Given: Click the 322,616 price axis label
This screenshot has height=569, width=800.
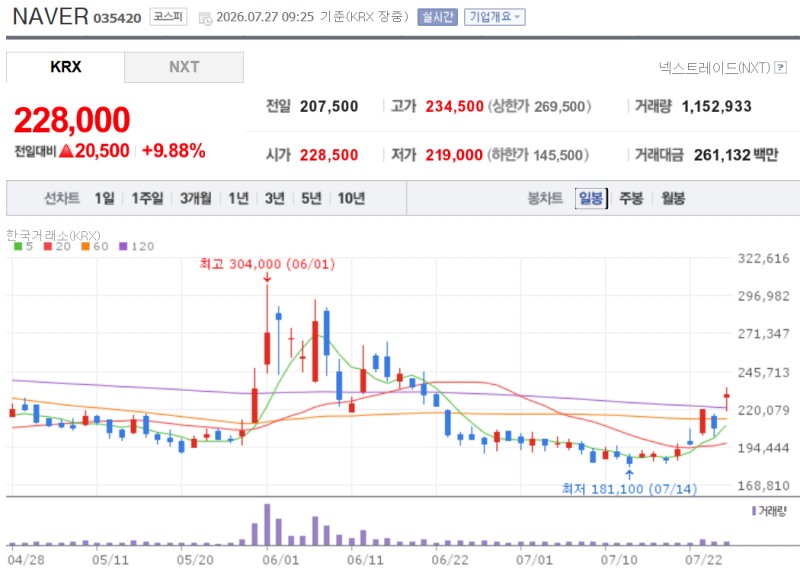Looking at the screenshot, I should (x=763, y=258).
